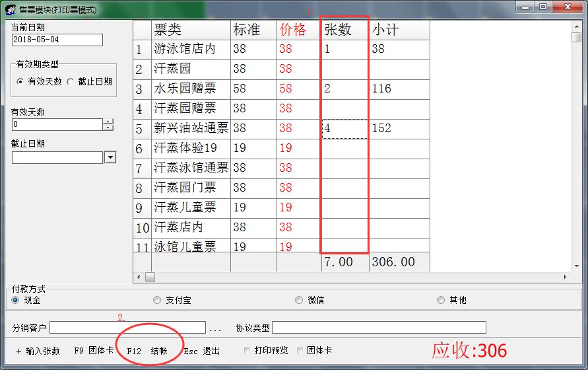Click the 小计 column header
588x370 pixels.
coord(400,30)
